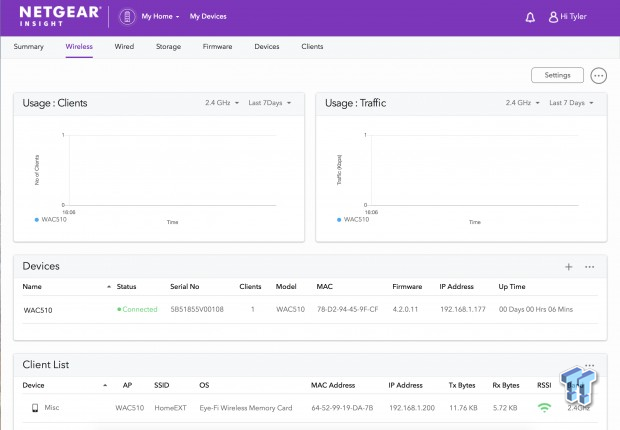Click serial number 5B51855V00108
620x430 pixels.
pos(197,309)
